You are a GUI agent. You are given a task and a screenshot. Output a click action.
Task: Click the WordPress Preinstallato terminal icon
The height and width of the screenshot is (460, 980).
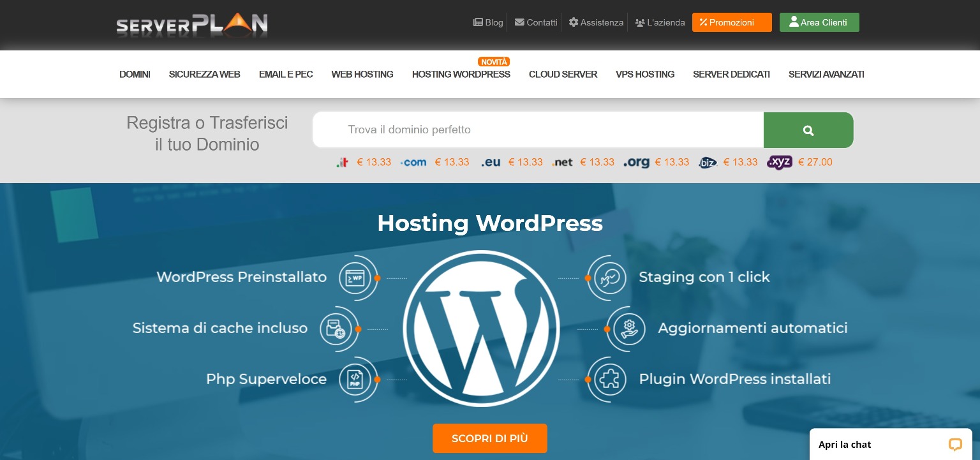click(x=355, y=278)
